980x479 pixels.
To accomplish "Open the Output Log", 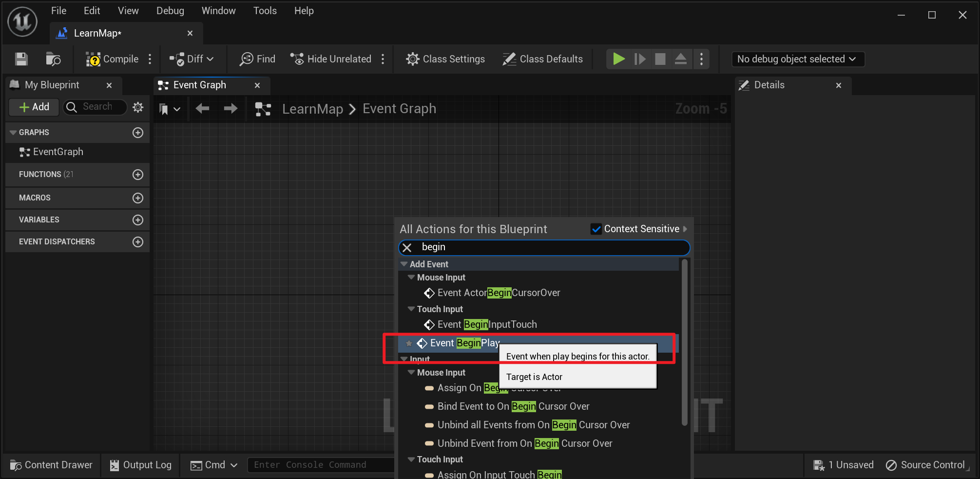I will (x=140, y=465).
